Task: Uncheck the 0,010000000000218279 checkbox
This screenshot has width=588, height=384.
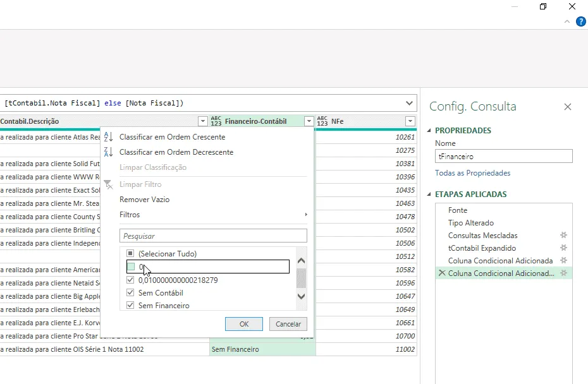Action: [x=130, y=280]
